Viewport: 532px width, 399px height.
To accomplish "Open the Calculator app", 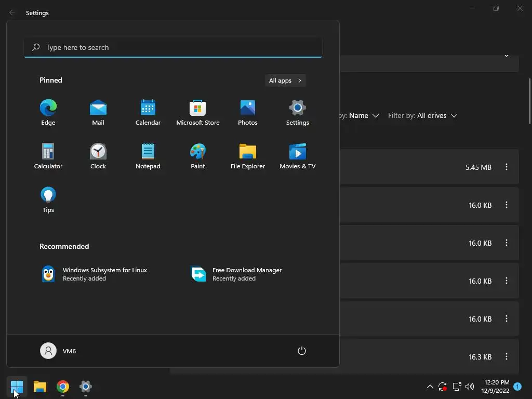I will point(48,156).
